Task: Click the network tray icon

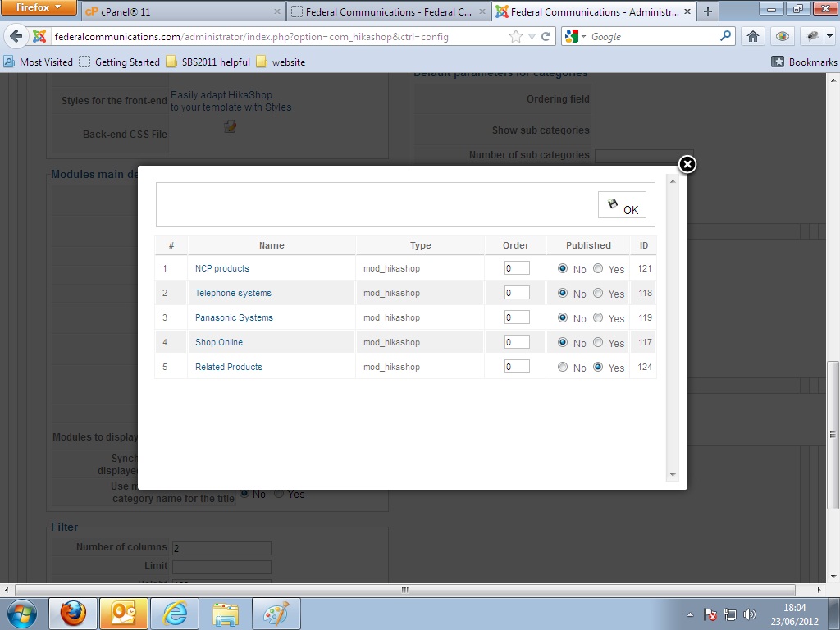Action: point(729,614)
